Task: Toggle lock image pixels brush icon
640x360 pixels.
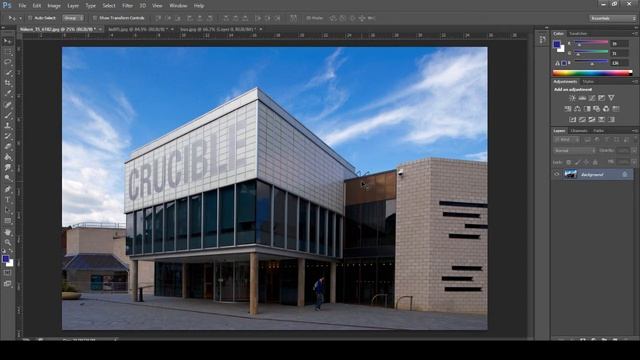Action: pyautogui.click(x=577, y=162)
